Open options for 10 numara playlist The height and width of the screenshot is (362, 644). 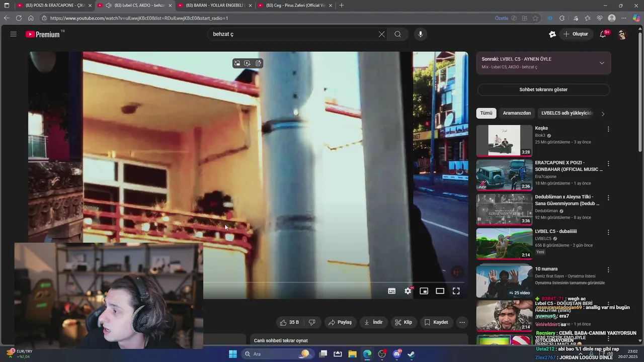608,270
